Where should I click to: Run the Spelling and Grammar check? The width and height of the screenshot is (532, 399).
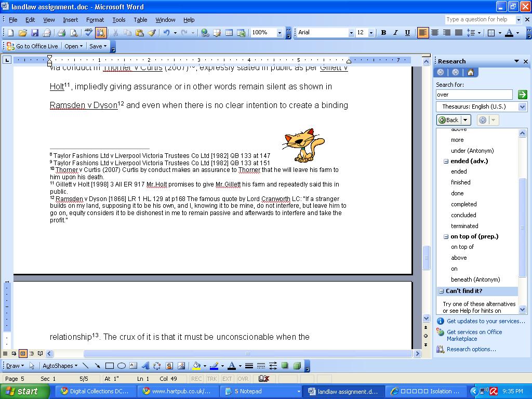88,33
